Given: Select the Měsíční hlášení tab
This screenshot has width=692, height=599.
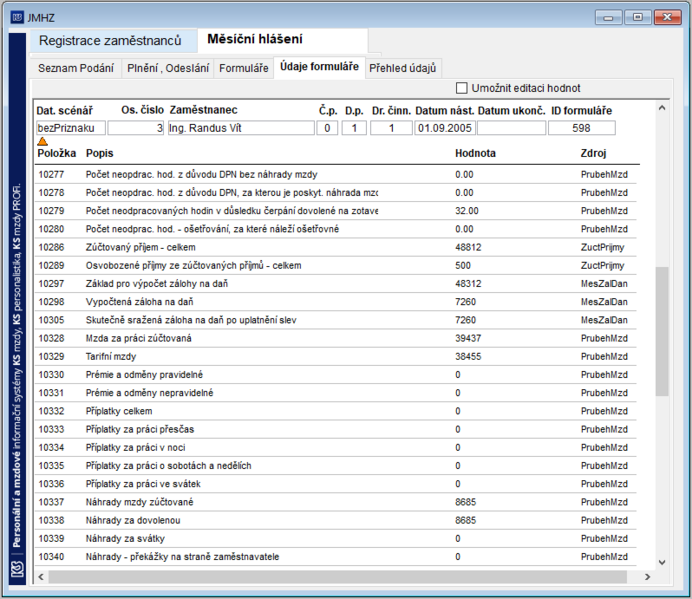Looking at the screenshot, I should [x=282, y=40].
